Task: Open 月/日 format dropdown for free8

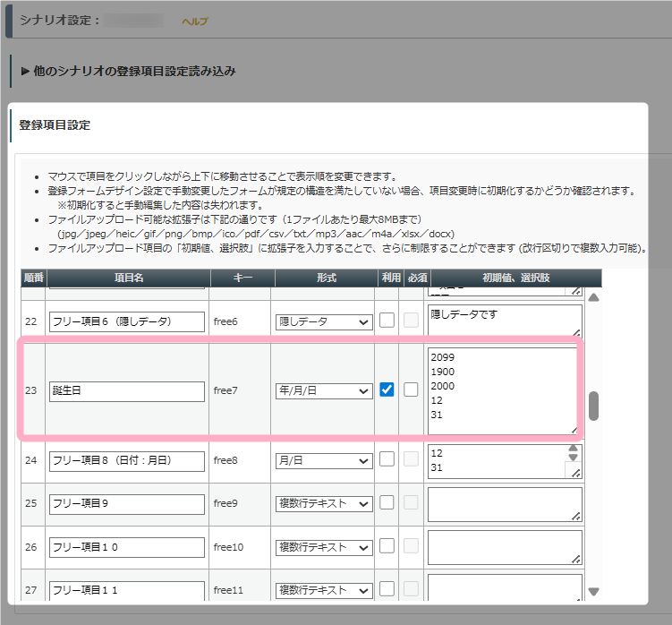Action: [324, 460]
